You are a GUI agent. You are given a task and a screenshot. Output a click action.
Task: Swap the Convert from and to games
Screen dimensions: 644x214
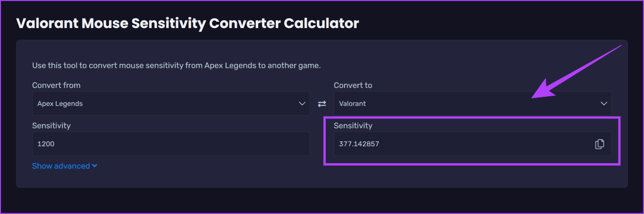[322, 104]
